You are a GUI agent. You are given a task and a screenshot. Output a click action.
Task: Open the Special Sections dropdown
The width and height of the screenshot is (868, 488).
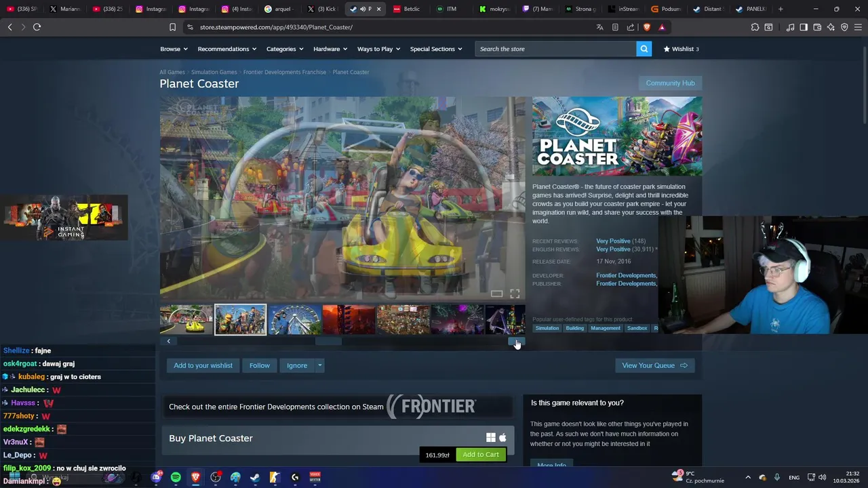tap(436, 49)
